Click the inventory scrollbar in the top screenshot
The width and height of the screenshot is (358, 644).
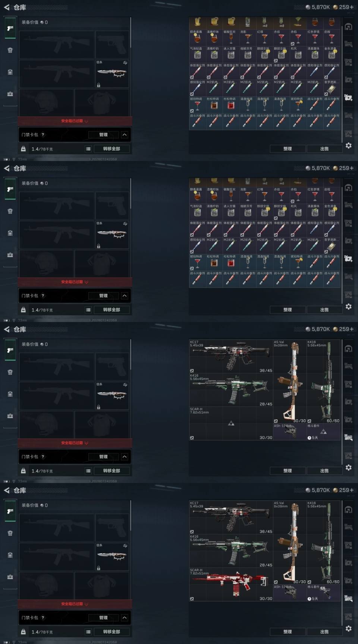[342, 79]
